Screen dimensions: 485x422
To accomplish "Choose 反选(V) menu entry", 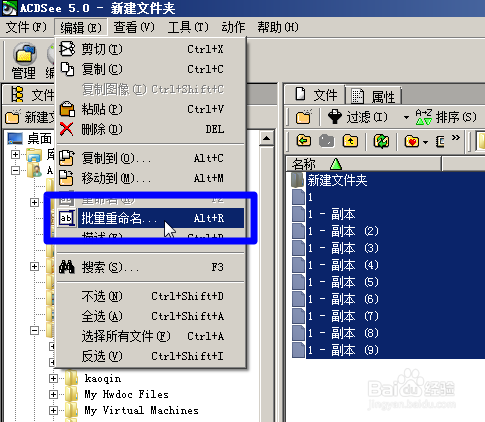I will [x=151, y=356].
